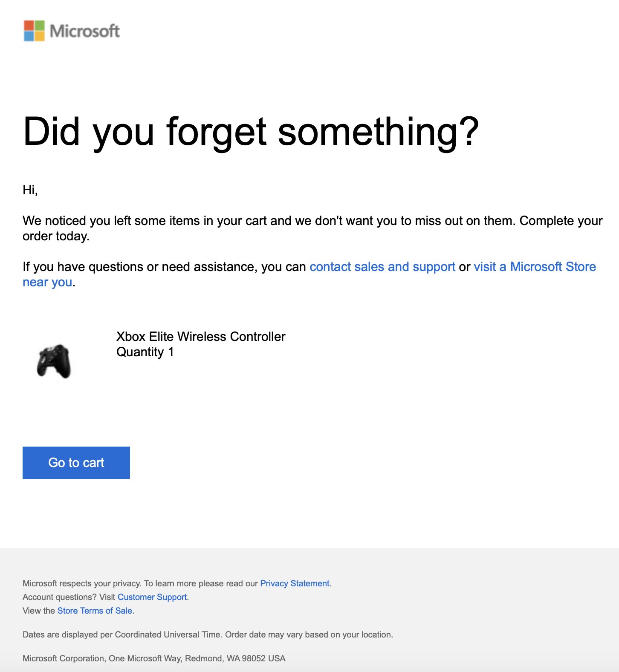This screenshot has height=672, width=619.
Task: Follow the visit a Microsoft Store link
Action: [x=535, y=267]
